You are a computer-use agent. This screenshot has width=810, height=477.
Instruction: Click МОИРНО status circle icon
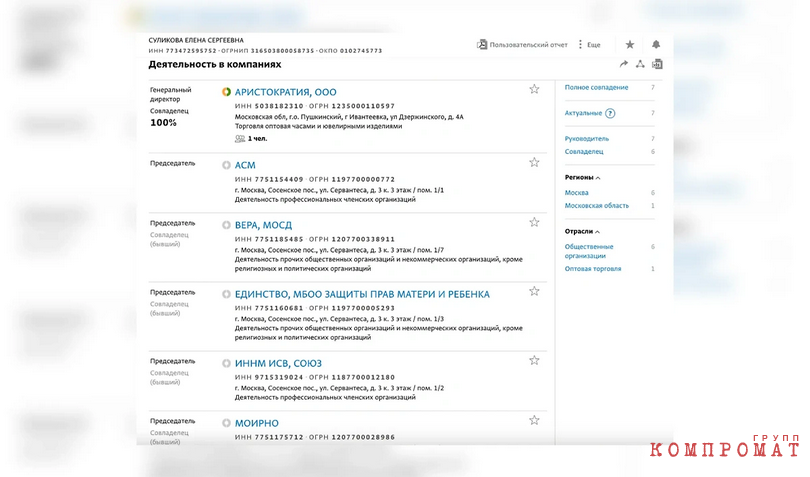[226, 423]
